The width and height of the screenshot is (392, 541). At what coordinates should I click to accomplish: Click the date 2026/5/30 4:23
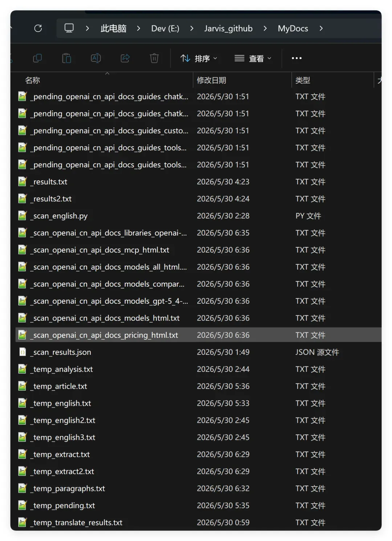point(223,181)
